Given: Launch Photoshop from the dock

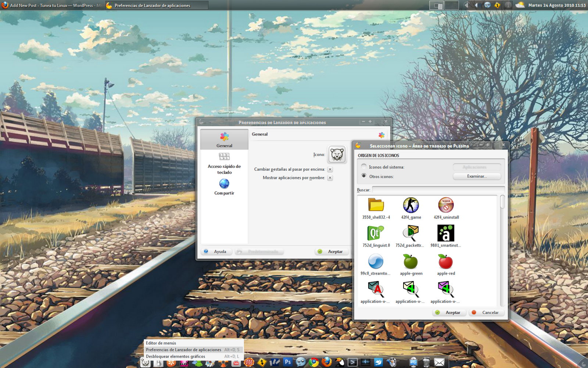Looking at the screenshot, I should 287,362.
